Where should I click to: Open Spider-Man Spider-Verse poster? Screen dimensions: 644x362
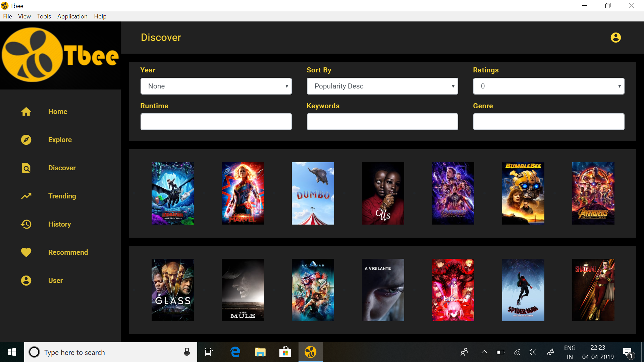(523, 290)
